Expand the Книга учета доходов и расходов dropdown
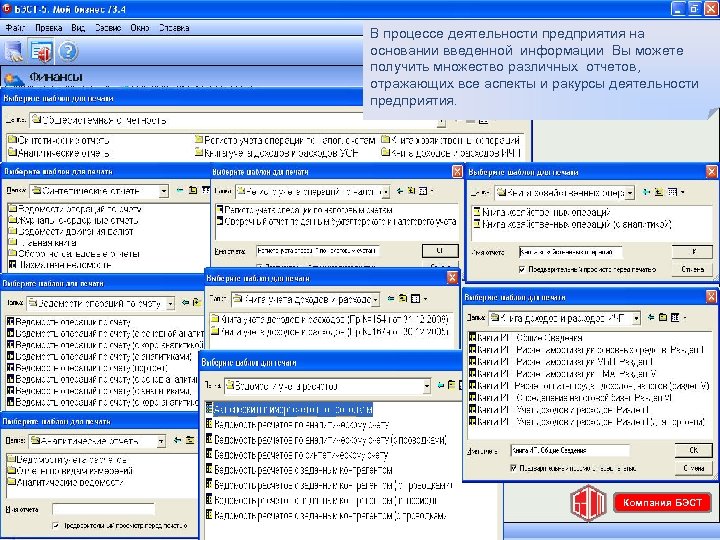720x540 pixels. point(375,300)
